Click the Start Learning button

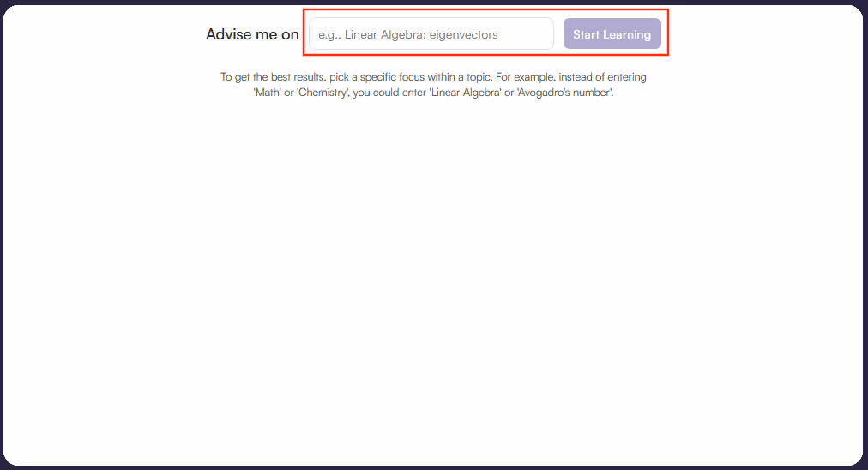click(x=612, y=33)
